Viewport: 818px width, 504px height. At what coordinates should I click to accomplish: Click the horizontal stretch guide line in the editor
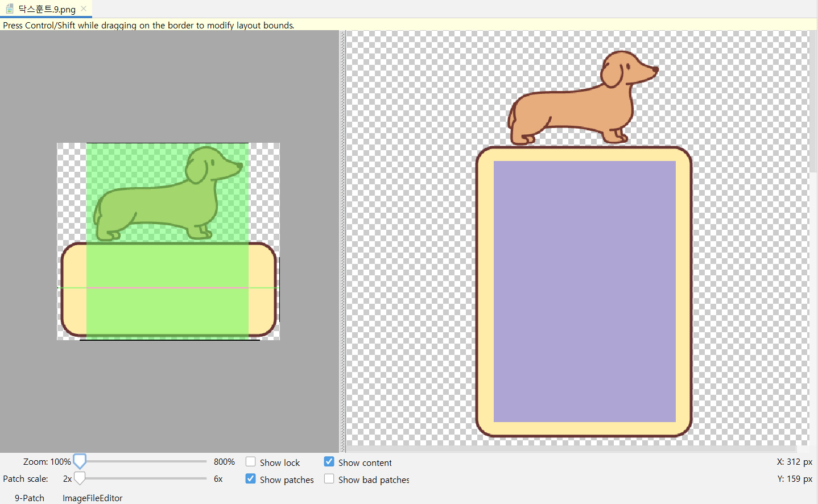tap(168, 288)
